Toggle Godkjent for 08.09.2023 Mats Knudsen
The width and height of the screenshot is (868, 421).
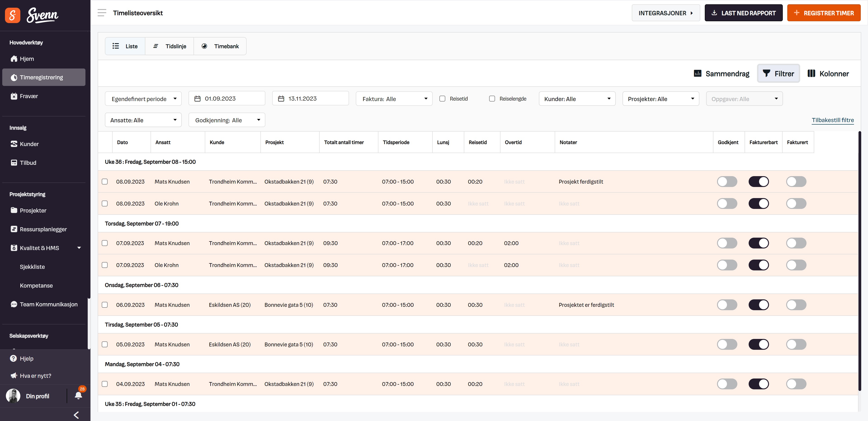click(727, 181)
